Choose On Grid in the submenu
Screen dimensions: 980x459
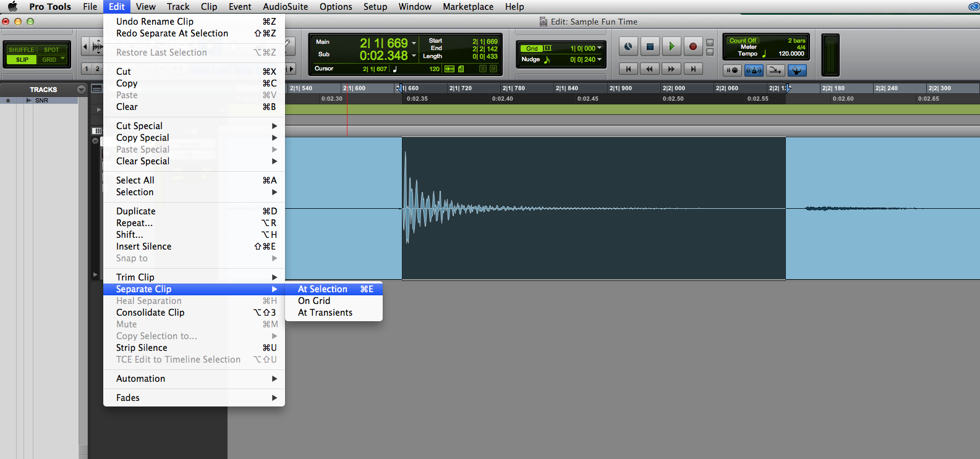pos(334,301)
